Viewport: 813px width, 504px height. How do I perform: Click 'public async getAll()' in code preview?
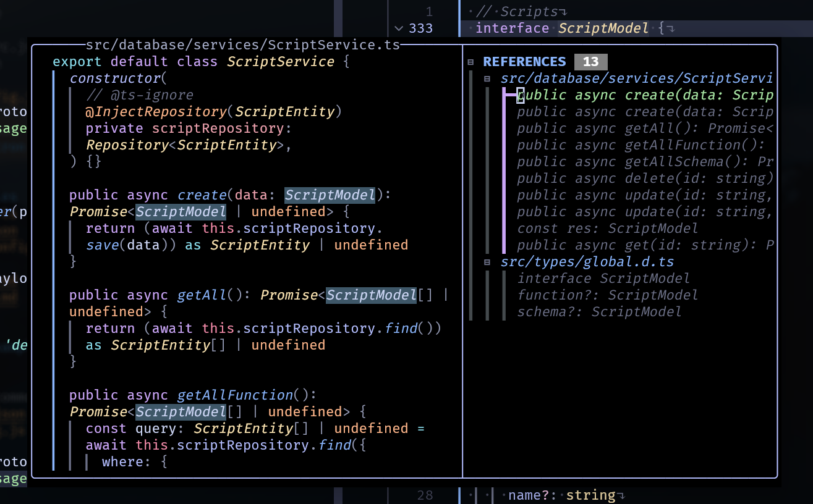coord(155,295)
